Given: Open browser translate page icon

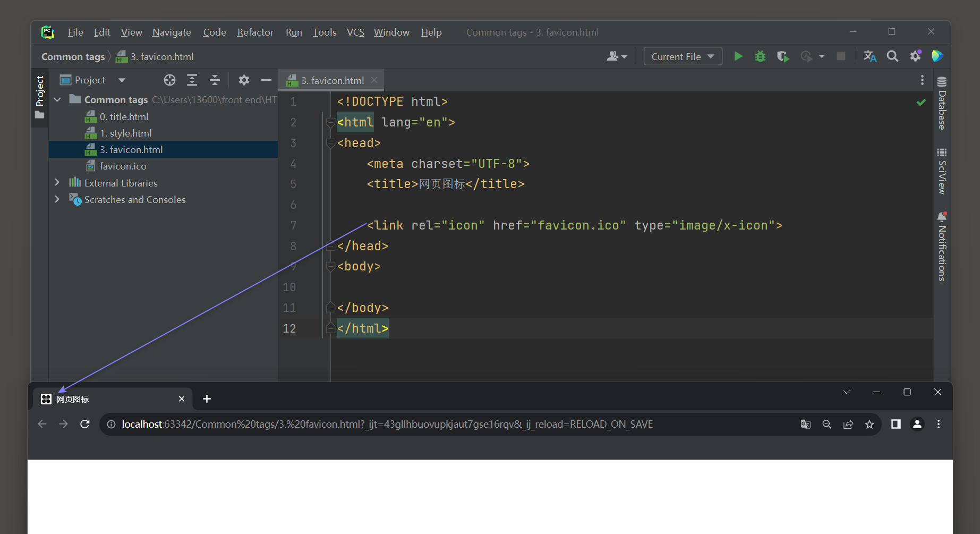Looking at the screenshot, I should (x=806, y=424).
